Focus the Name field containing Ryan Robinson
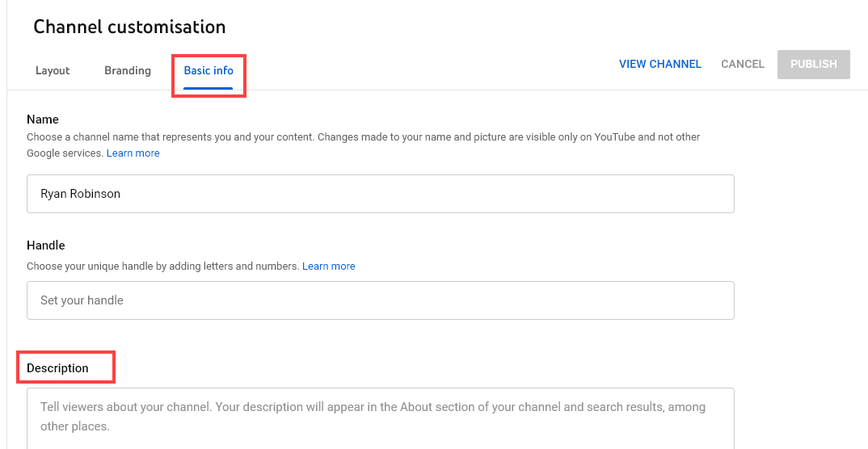 (x=380, y=194)
